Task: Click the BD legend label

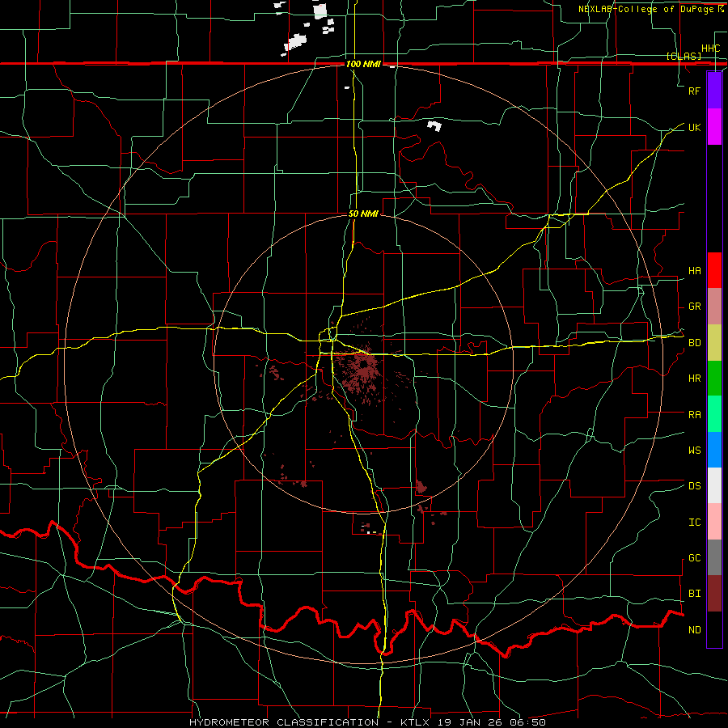Action: pos(694,343)
